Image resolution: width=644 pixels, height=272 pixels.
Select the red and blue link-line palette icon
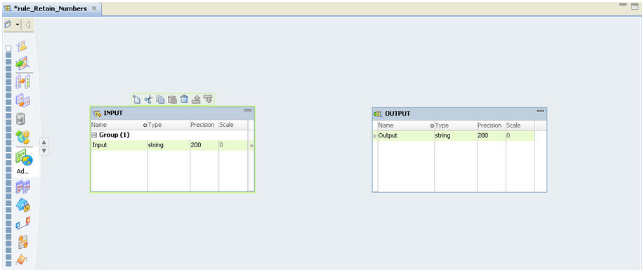[22, 224]
